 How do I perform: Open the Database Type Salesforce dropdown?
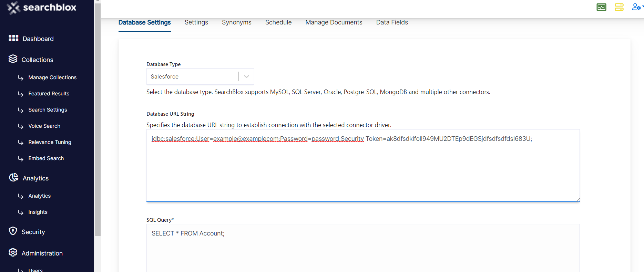(x=200, y=76)
